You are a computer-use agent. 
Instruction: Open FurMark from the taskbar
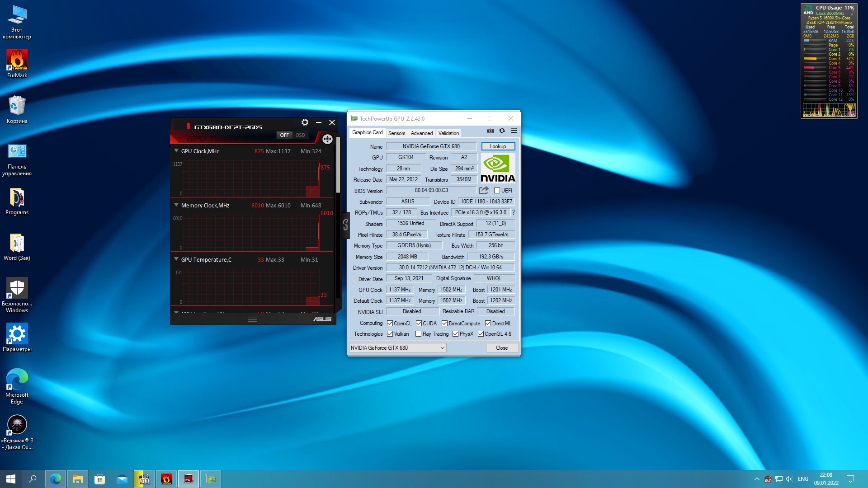pos(166,479)
